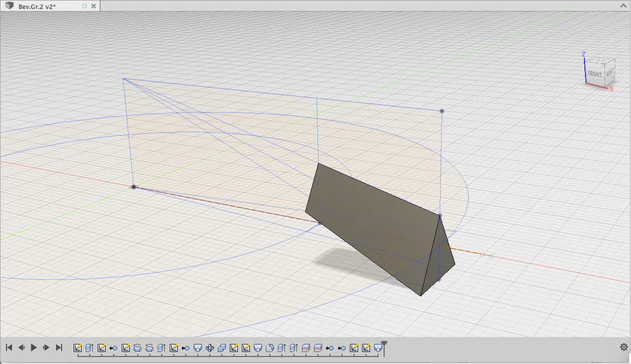Viewport: 631px width, 364px height.
Task: Select the last construction plane feature in timeline
Action: (378, 347)
